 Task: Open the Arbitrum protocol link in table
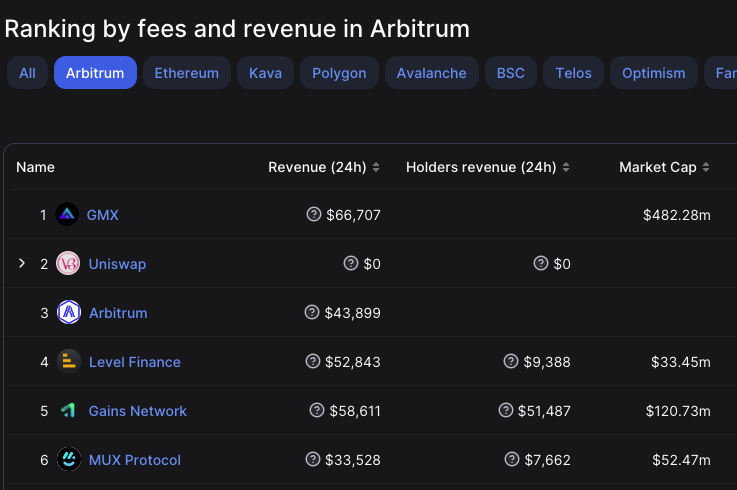118,313
